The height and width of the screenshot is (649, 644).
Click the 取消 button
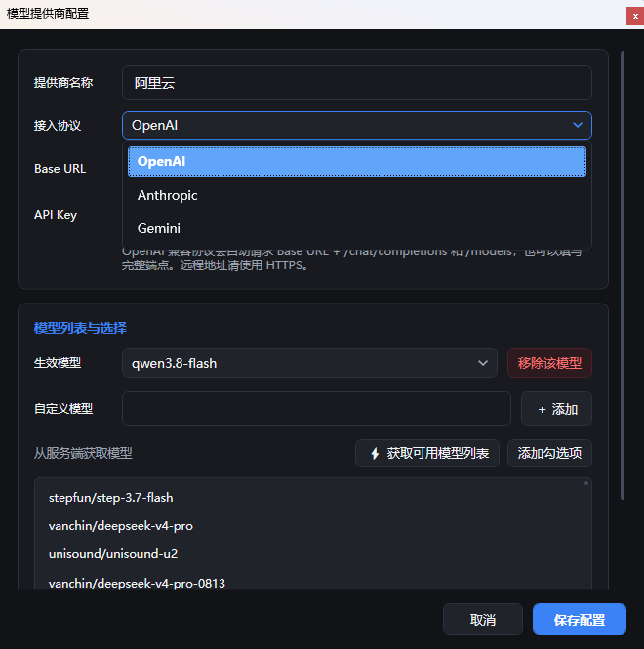pyautogui.click(x=483, y=619)
